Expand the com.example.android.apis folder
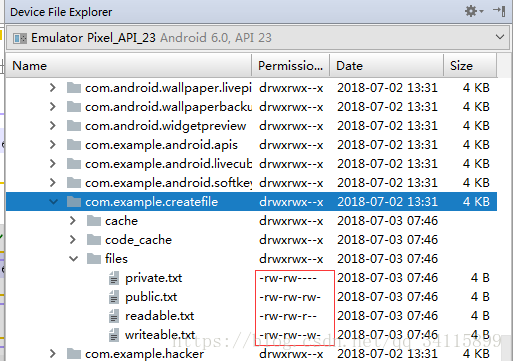The height and width of the screenshot is (361, 513). tap(53, 145)
